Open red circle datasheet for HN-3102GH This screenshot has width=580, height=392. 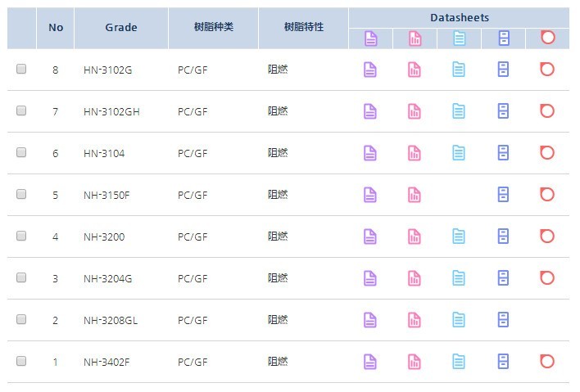point(547,110)
